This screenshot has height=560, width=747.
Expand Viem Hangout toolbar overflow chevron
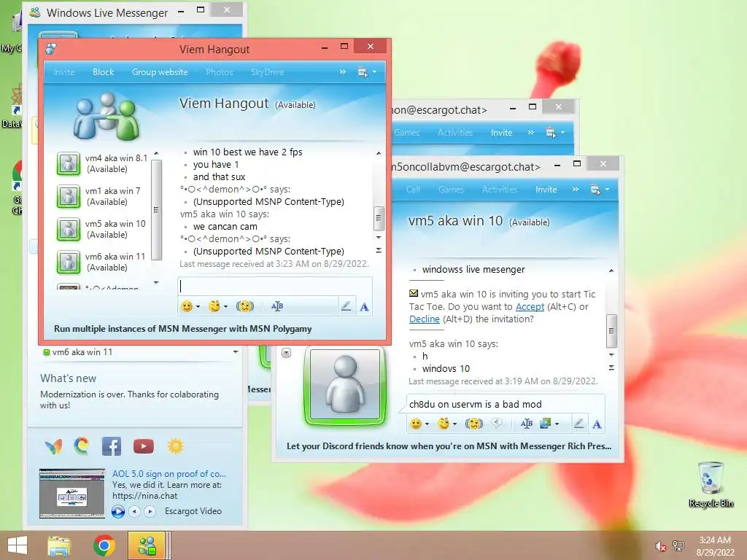pos(343,72)
